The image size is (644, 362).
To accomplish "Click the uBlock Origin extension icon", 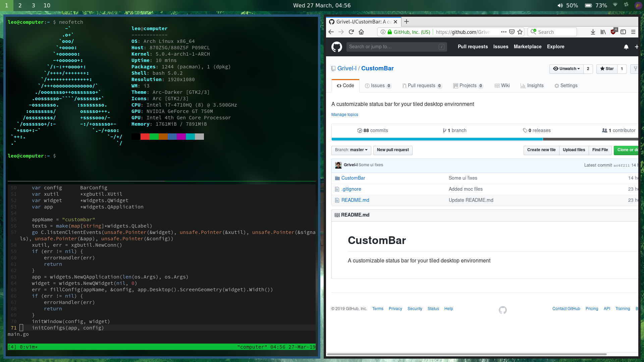I will click(613, 32).
